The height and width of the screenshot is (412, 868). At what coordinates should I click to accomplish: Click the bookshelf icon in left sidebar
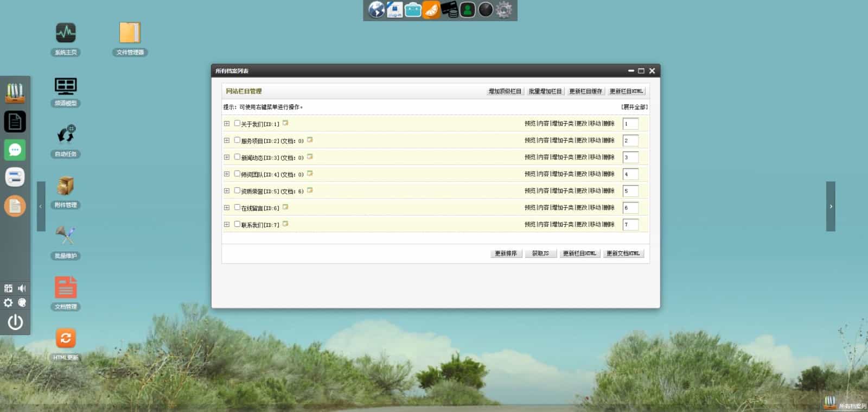tap(15, 93)
